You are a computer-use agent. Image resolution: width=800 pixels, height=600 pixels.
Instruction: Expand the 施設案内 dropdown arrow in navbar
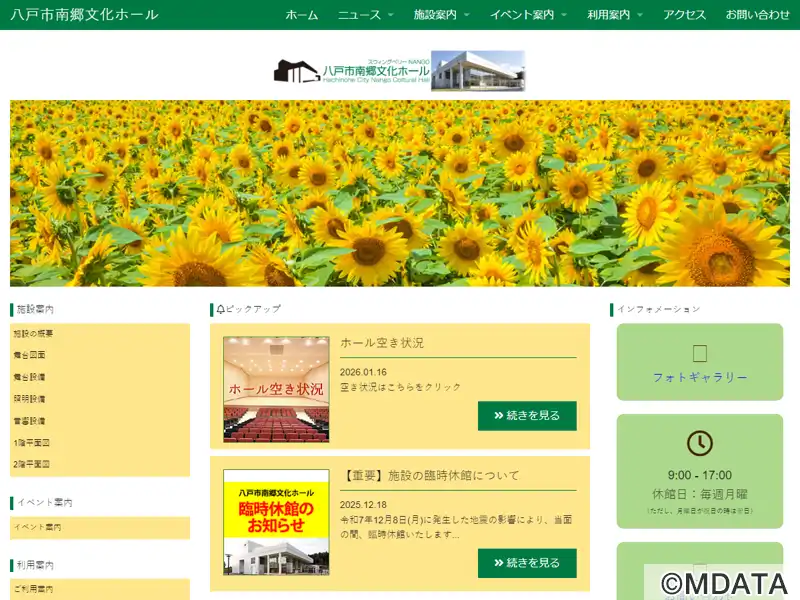tap(466, 15)
